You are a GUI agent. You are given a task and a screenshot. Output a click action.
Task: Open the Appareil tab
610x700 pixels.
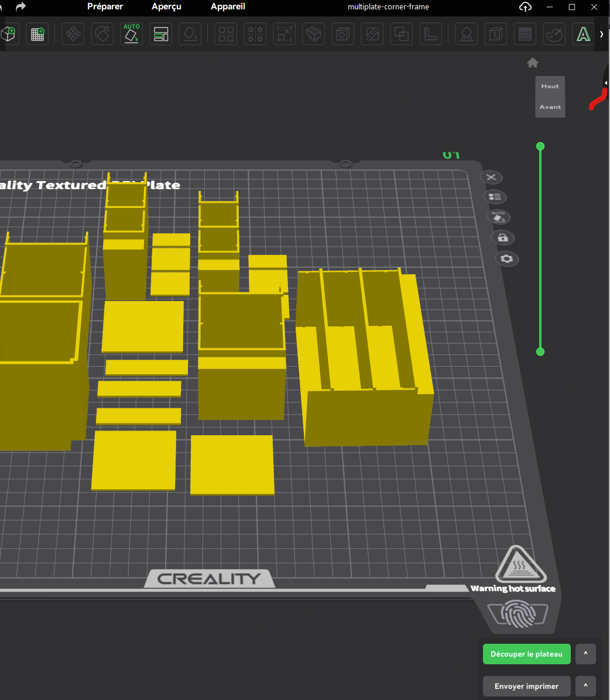click(x=228, y=6)
